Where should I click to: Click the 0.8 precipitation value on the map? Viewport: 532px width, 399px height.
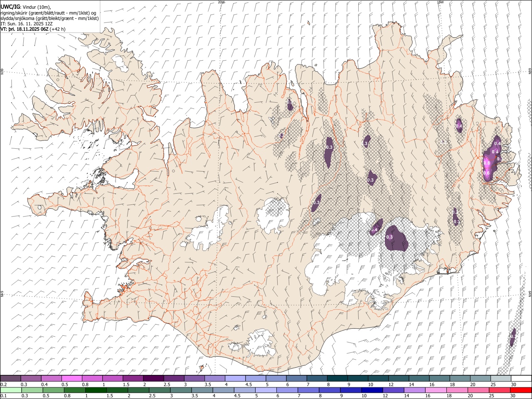tap(487, 163)
